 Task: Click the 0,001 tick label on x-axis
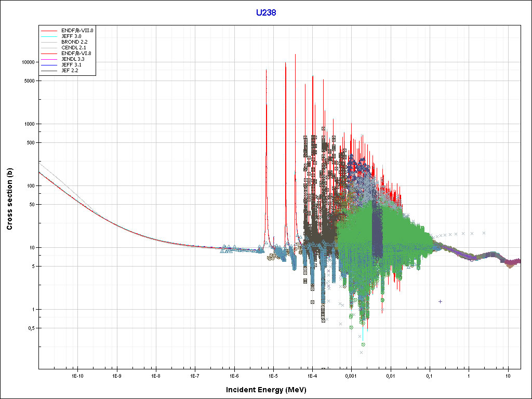[x=351, y=375]
